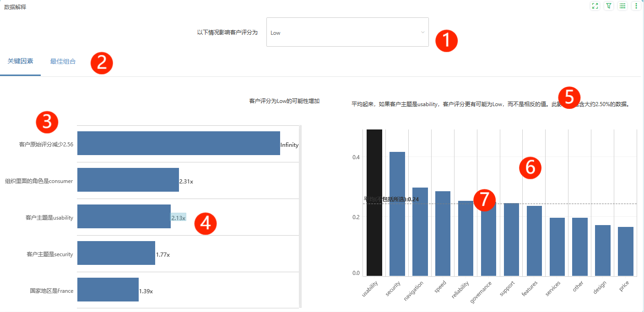Switch to the 最佳组合 tab

pos(63,61)
